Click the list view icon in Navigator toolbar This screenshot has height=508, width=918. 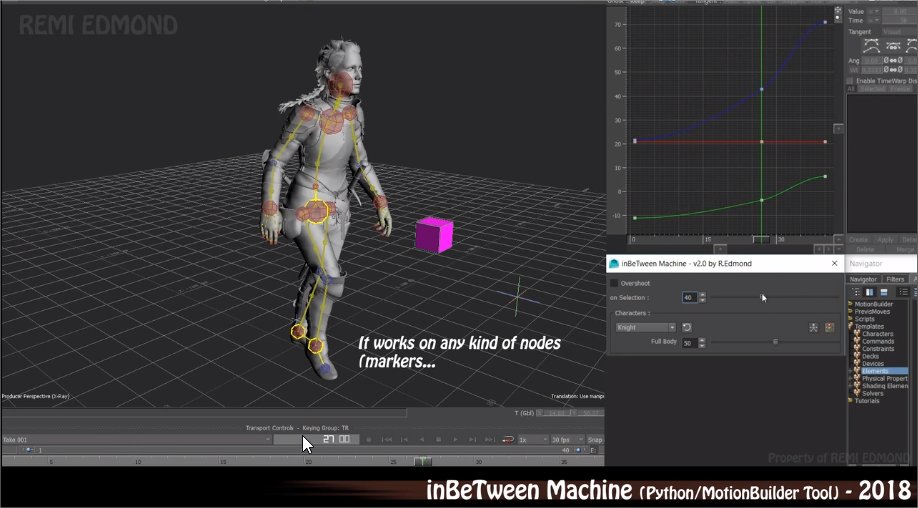click(904, 292)
